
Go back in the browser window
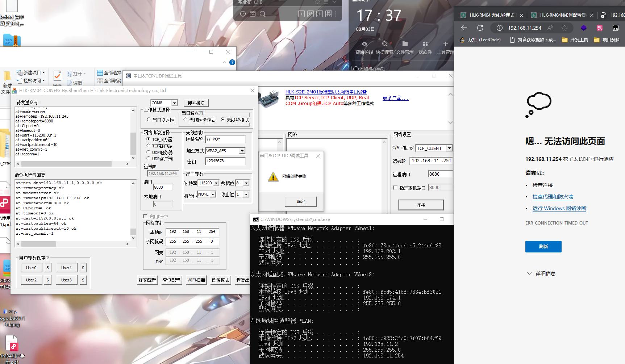click(464, 28)
